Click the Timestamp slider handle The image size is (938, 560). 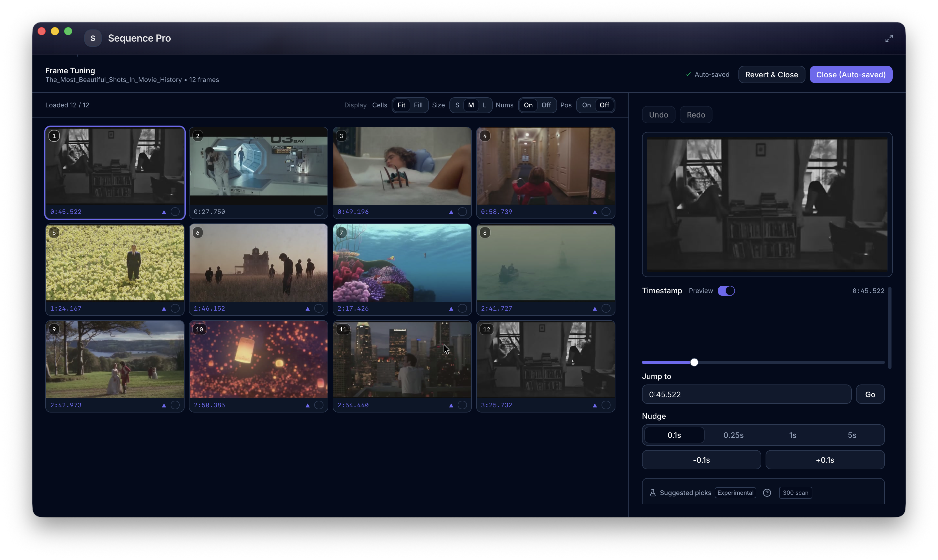point(694,363)
